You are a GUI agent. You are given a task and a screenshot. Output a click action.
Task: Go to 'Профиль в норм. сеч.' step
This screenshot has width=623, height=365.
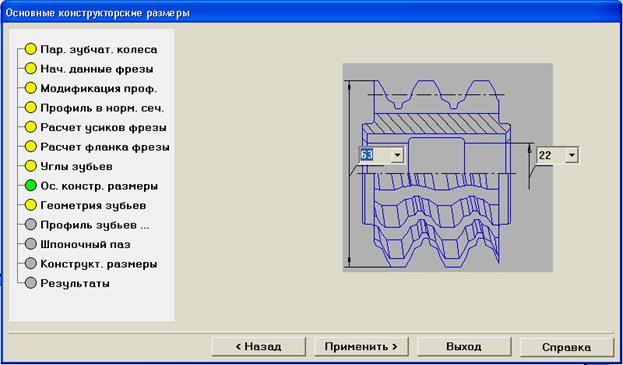tap(102, 108)
